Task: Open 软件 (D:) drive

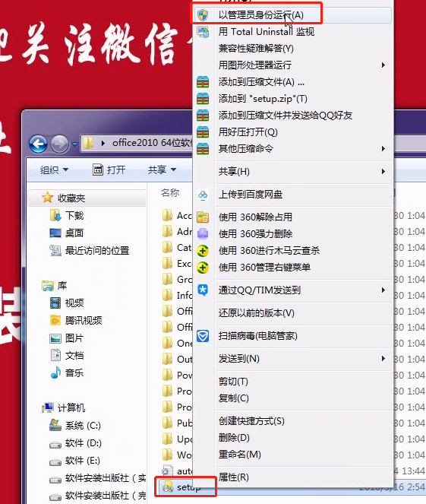Action: (x=75, y=443)
